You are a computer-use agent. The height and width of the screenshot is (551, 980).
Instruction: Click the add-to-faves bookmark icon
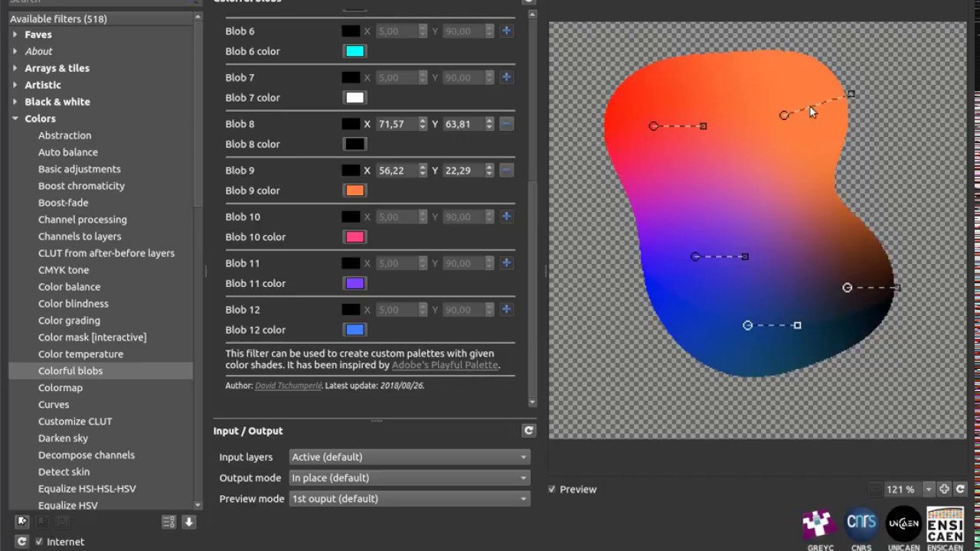(22, 521)
